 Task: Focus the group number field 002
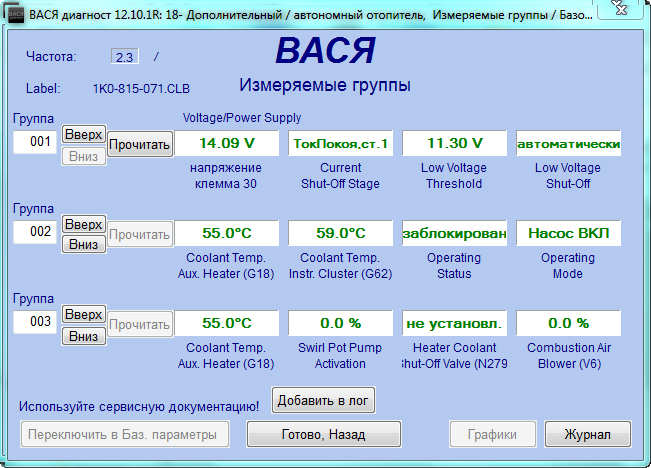coord(35,232)
